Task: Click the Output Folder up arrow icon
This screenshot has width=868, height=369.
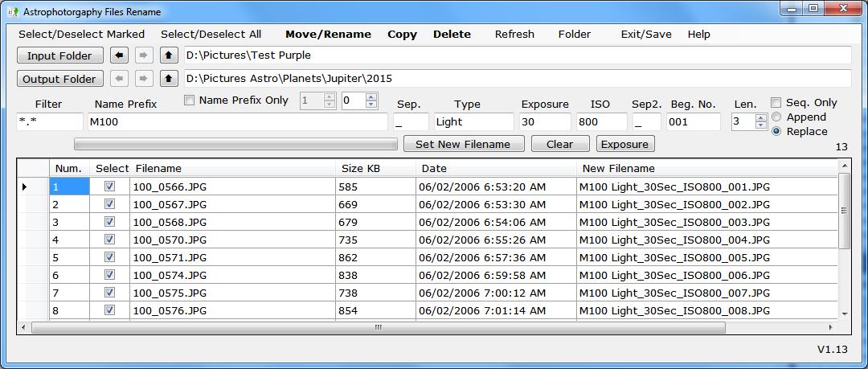Action: (x=168, y=79)
